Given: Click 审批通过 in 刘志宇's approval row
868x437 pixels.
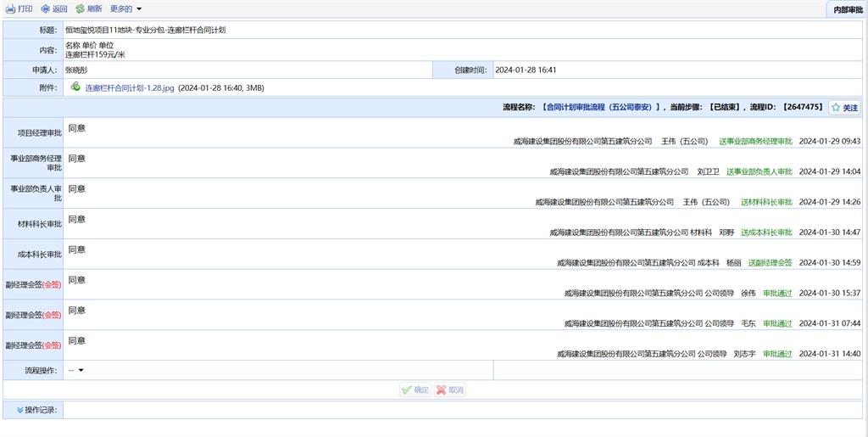Looking at the screenshot, I should [777, 354].
